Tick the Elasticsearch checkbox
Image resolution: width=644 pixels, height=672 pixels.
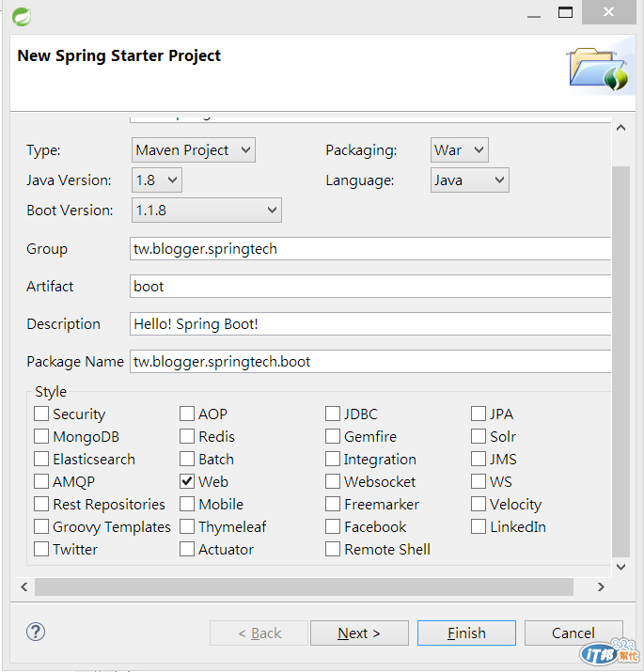coord(41,459)
